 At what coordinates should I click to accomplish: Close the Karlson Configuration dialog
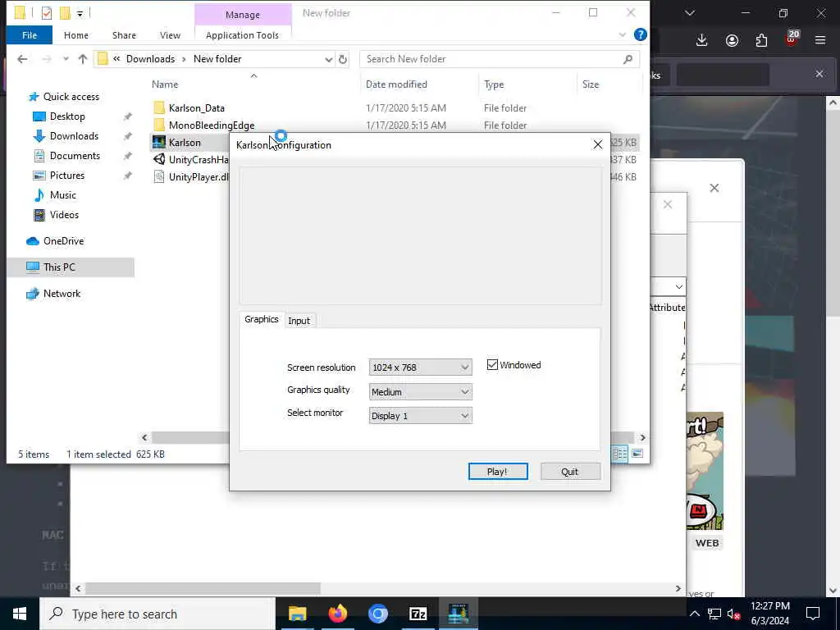point(597,144)
